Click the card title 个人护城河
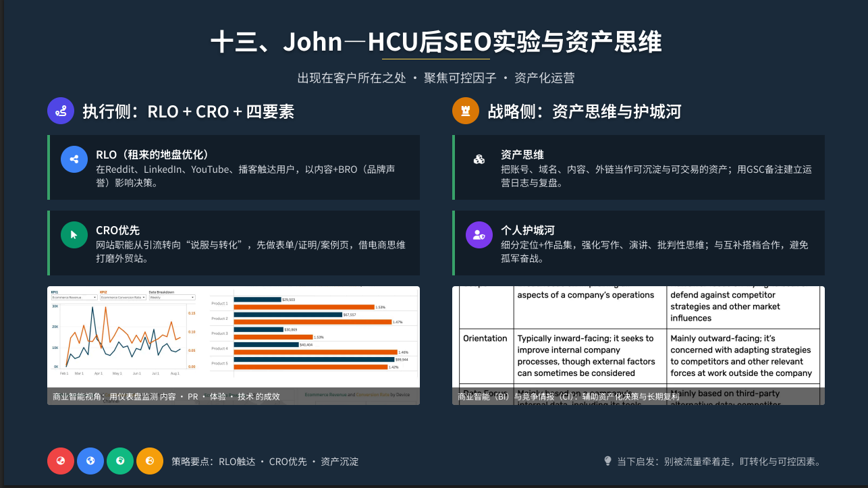Image resolution: width=868 pixels, height=488 pixels. pos(528,230)
